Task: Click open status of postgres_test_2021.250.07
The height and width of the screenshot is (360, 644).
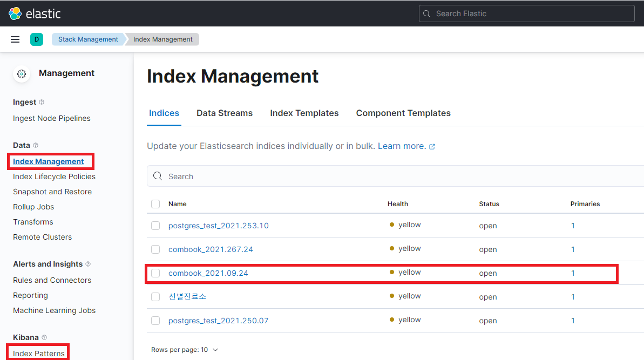Action: [488, 321]
